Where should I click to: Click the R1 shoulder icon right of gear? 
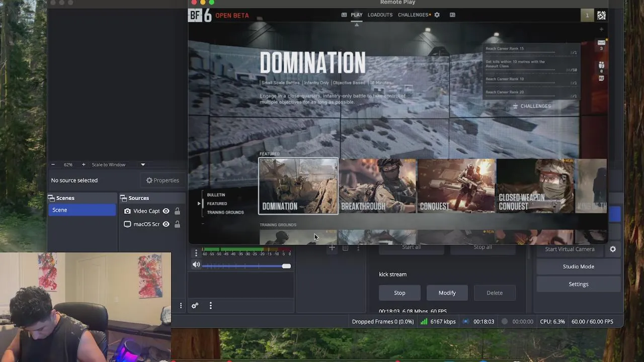[452, 15]
